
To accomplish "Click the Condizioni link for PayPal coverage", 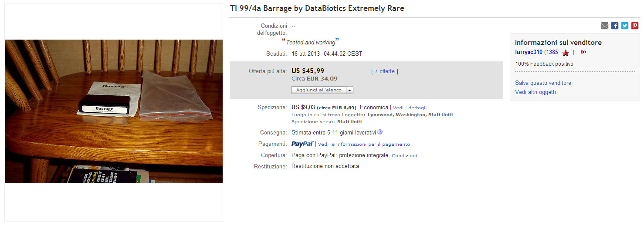I will (x=404, y=155).
